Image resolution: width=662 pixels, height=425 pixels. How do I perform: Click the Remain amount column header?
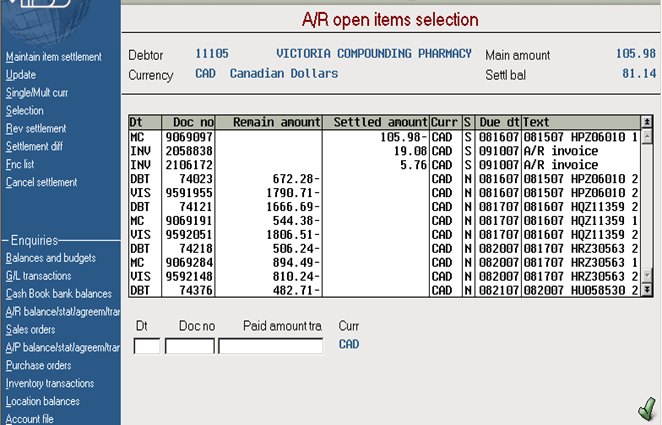pyautogui.click(x=269, y=122)
